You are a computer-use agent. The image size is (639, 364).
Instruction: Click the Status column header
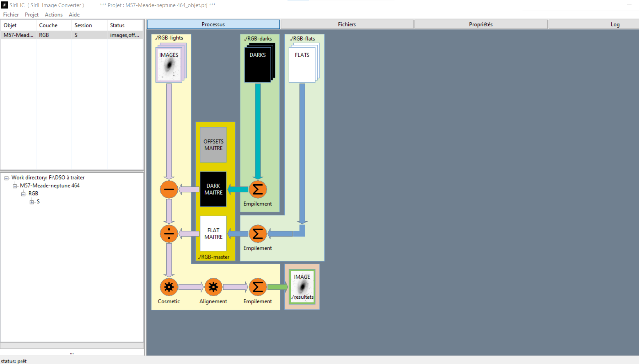tap(125, 25)
